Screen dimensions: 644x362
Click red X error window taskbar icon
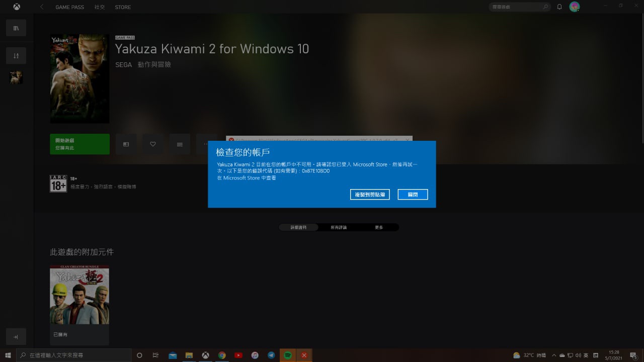304,355
